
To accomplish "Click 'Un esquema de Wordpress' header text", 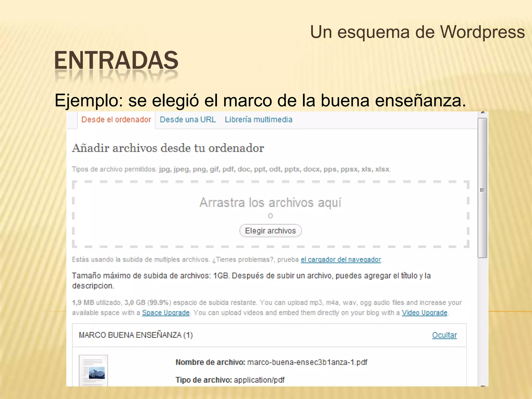I will (417, 32).
